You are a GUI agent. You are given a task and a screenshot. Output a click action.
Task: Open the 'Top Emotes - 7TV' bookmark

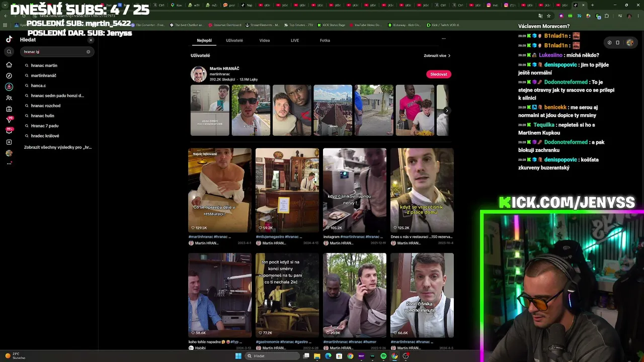298,25
